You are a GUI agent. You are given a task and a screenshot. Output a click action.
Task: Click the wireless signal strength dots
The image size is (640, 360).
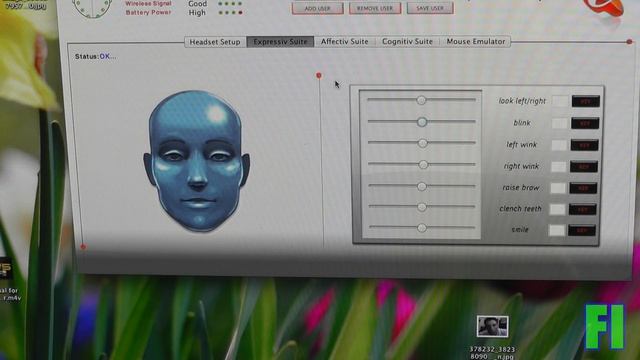(230, 4)
